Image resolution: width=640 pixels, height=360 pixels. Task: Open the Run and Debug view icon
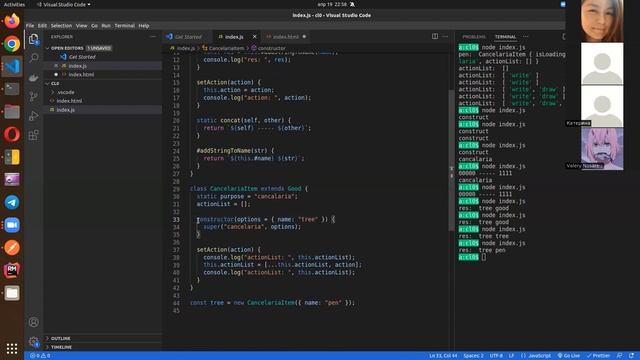tap(34, 116)
